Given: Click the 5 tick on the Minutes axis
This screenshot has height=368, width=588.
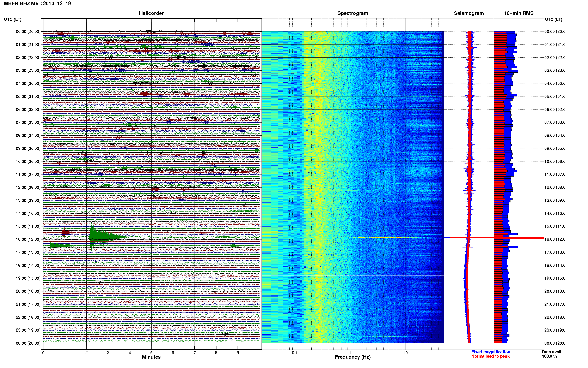Looking at the screenshot, I should 151,353.
